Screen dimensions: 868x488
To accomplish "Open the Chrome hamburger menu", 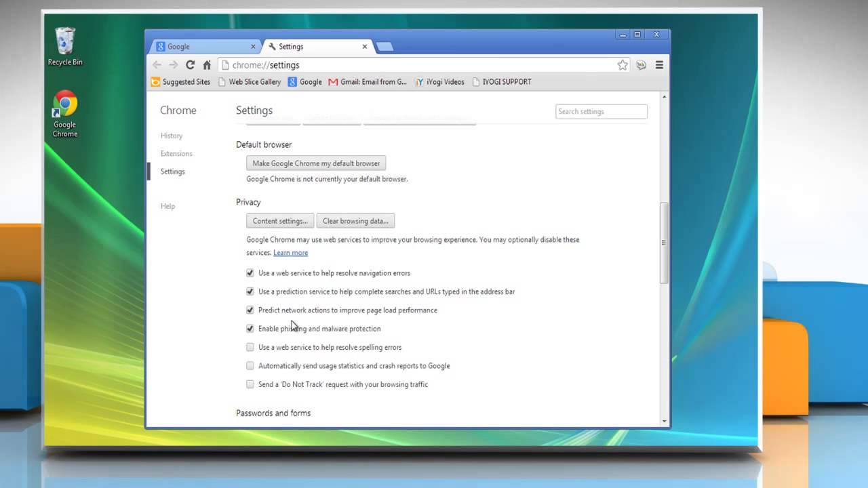I will tap(659, 65).
